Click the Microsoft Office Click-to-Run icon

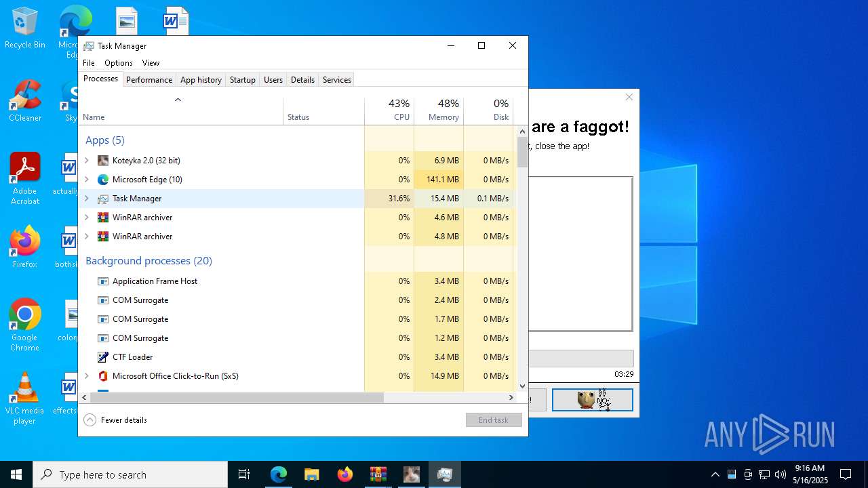(103, 376)
